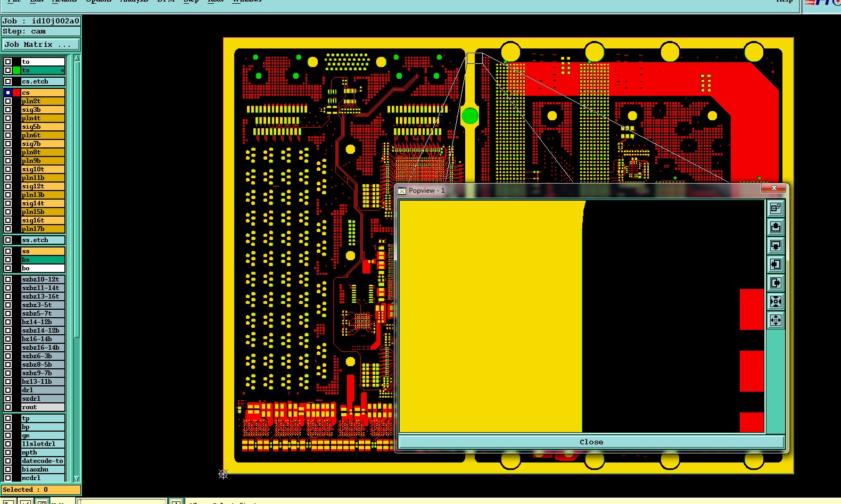Toggle the 'to' layer checkbox
Viewport: 841px width, 504px height.
tap(8, 62)
